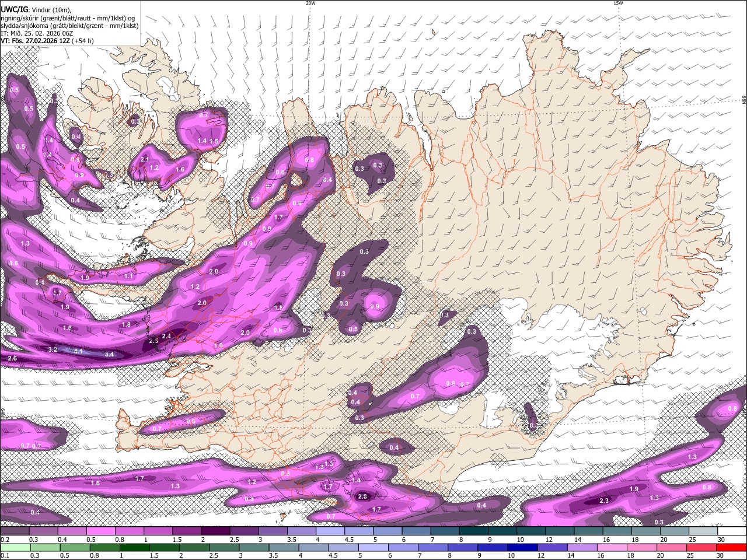Click the '2.8' precipitation value on the map
The image size is (747, 560).
point(362,496)
